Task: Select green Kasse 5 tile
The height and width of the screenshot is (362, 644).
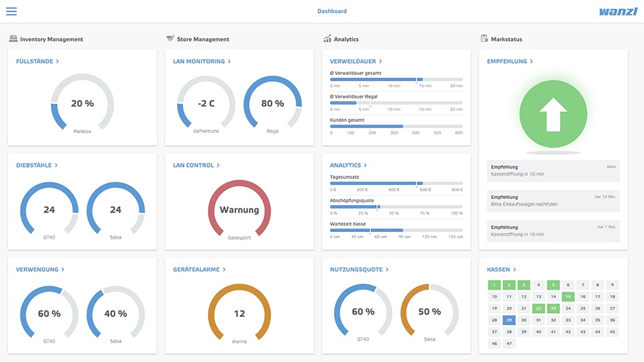Action: pyautogui.click(x=553, y=285)
